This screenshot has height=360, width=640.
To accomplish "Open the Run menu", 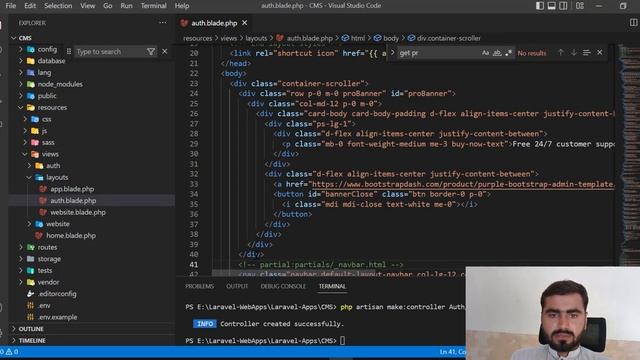I will pyautogui.click(x=127, y=6).
